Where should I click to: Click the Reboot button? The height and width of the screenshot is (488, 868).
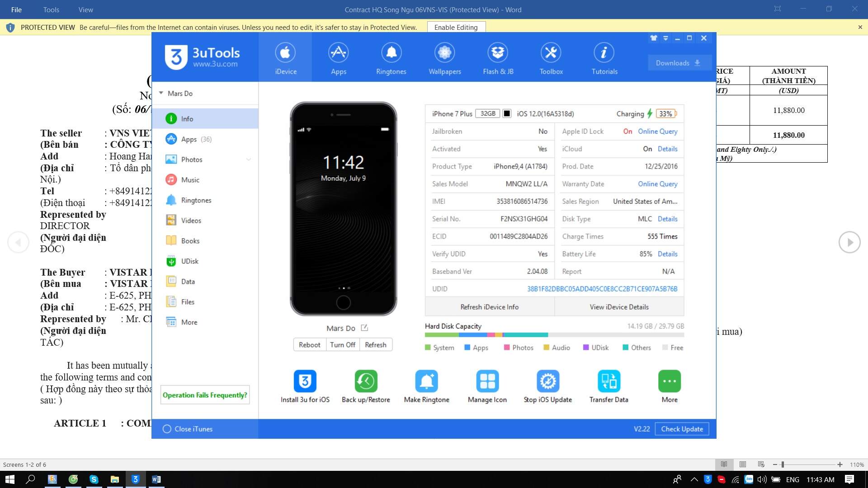[310, 345]
